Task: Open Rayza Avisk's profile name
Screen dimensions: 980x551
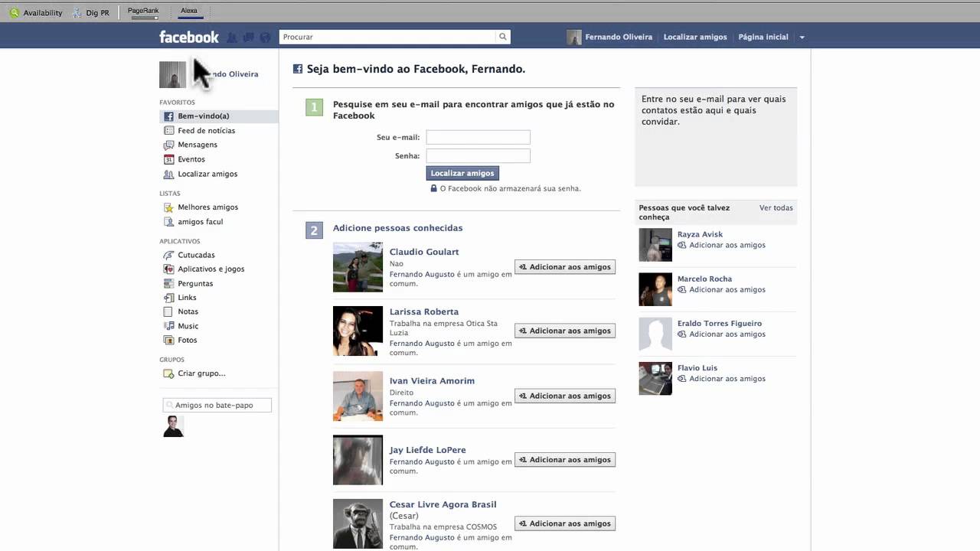Action: [700, 234]
